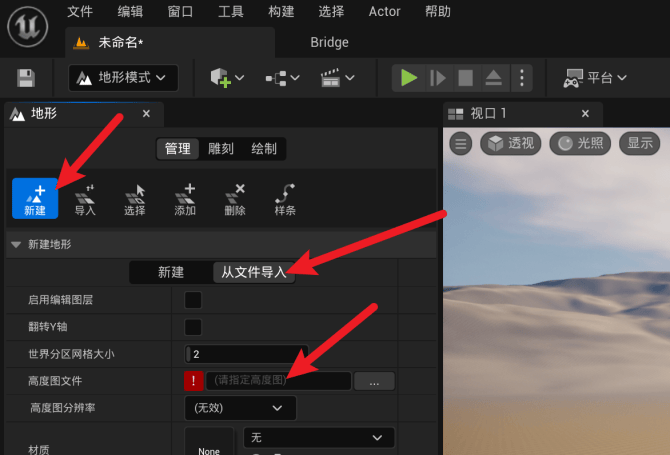Open the 平台 platforms dropdown
Image resolution: width=670 pixels, height=455 pixels.
point(595,78)
